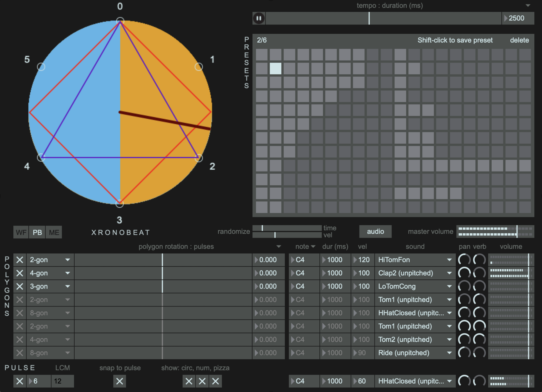Remove the 2-gon polygon row
This screenshot has height=392, width=542.
click(x=20, y=260)
